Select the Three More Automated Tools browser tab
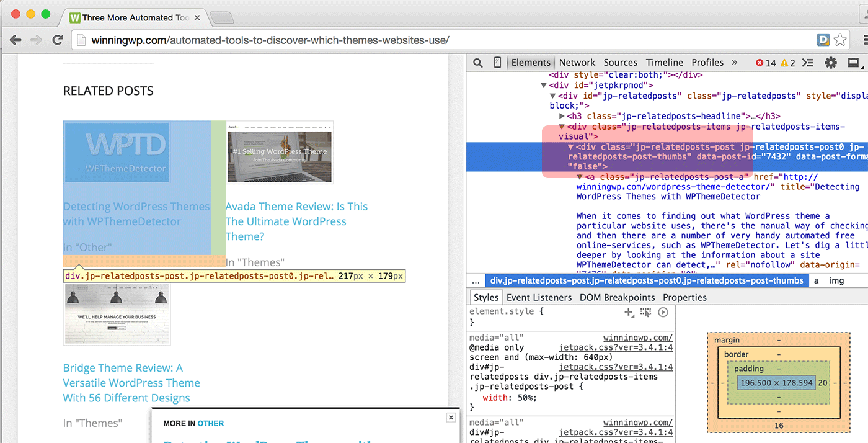The width and height of the screenshot is (868, 443). (135, 17)
